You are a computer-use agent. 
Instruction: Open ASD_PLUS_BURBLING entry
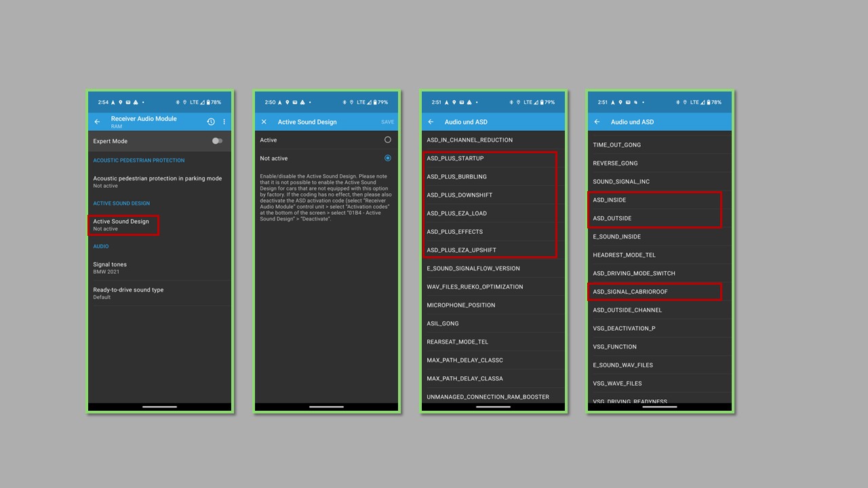pyautogui.click(x=493, y=177)
